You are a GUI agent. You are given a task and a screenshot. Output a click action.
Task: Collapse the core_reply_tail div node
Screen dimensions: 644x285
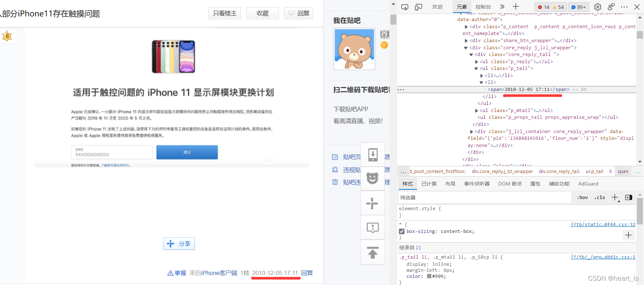coord(471,55)
